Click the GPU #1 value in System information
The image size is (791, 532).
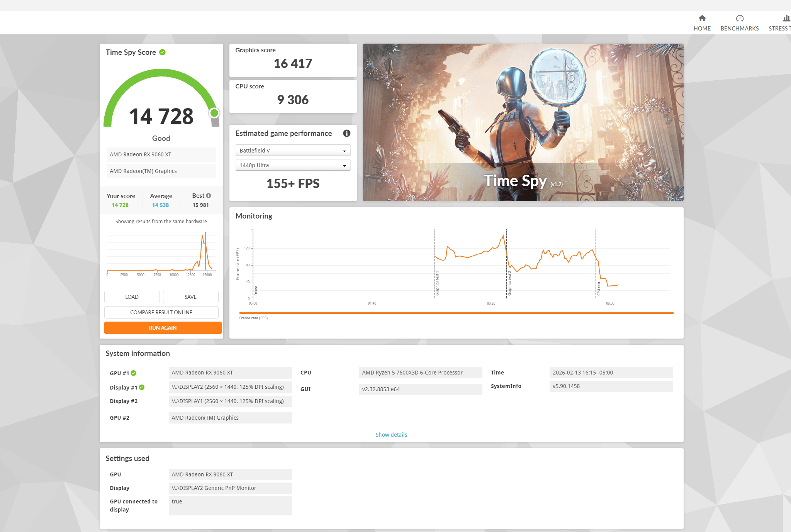(x=230, y=373)
